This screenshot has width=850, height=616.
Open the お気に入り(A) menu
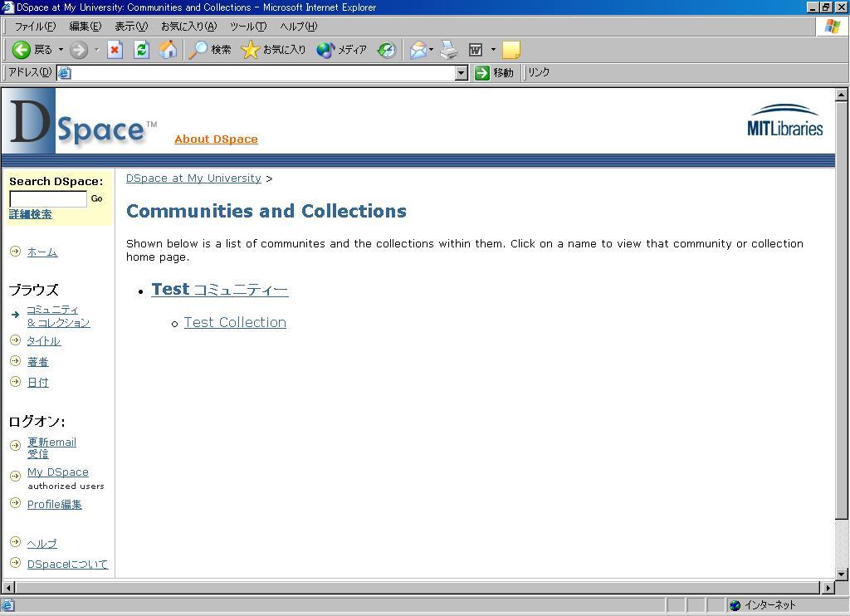pyautogui.click(x=188, y=26)
